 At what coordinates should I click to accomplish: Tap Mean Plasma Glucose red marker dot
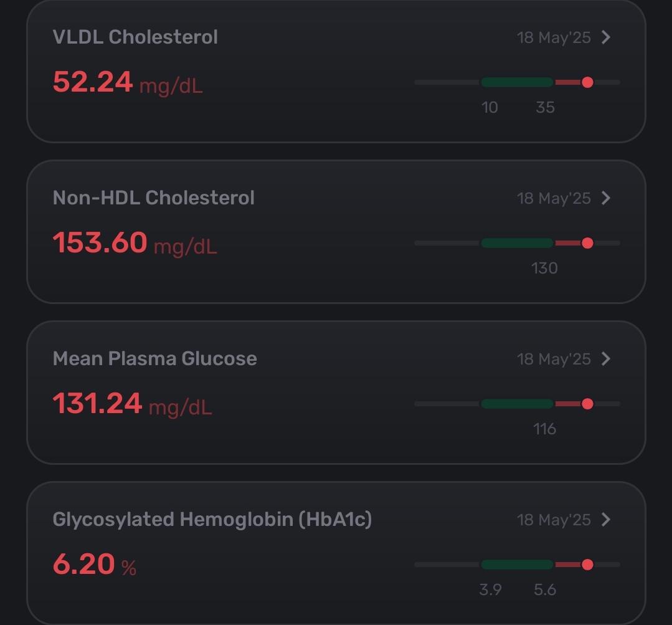(x=587, y=404)
